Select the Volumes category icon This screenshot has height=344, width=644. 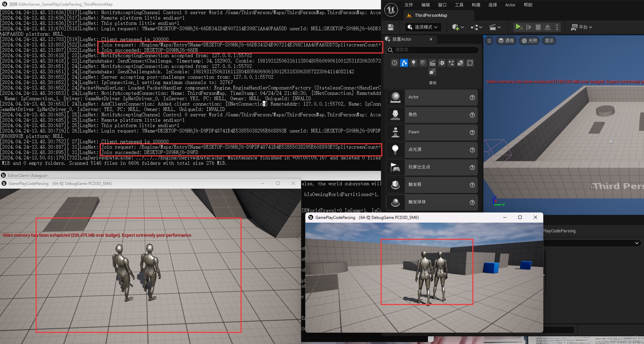tap(470, 63)
